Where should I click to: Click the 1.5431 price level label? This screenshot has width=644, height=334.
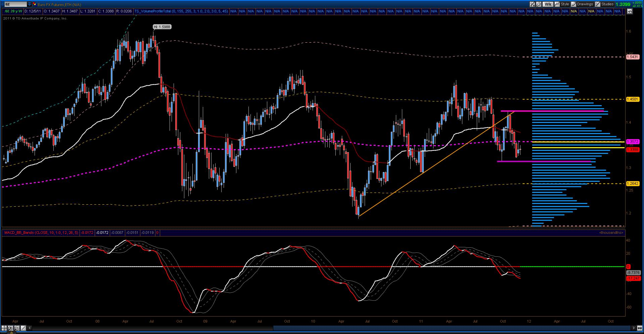pyautogui.click(x=633, y=57)
